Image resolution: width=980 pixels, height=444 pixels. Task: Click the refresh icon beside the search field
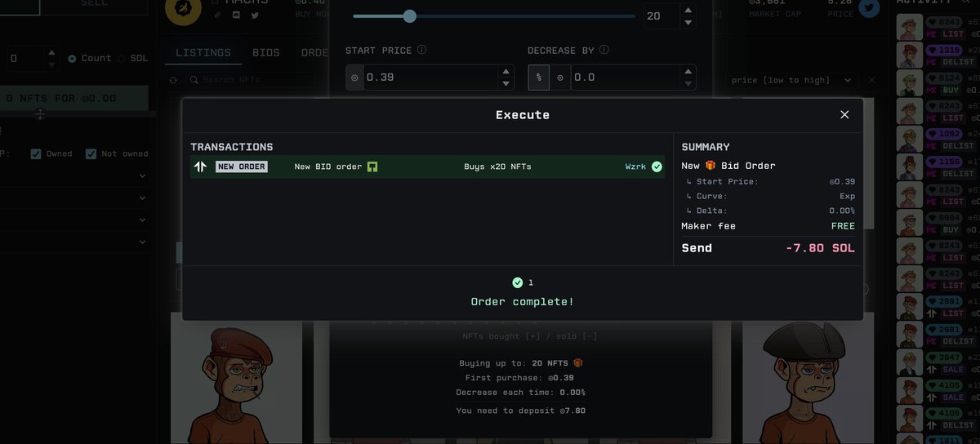172,80
